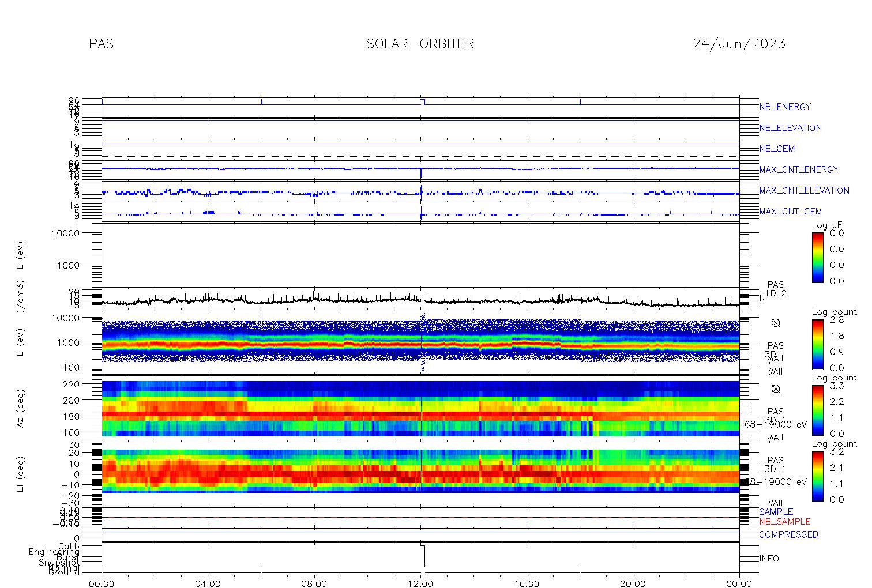Click the 16:00 time axis label

click(x=527, y=583)
